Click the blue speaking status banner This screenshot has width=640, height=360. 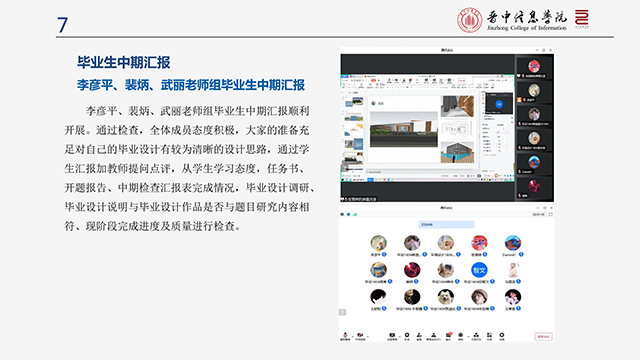tap(446, 224)
